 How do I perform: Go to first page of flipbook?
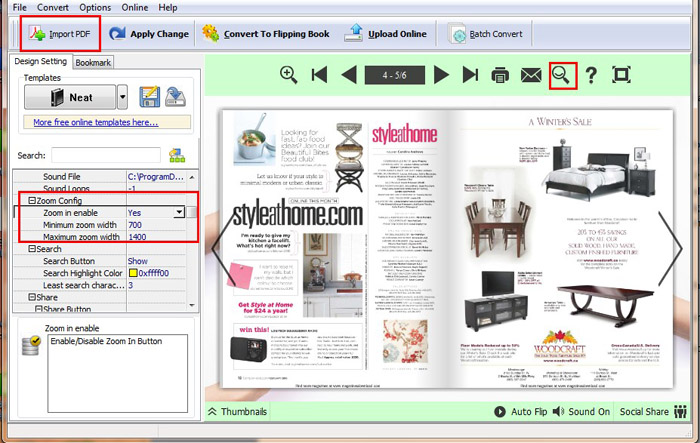pyautogui.click(x=319, y=75)
